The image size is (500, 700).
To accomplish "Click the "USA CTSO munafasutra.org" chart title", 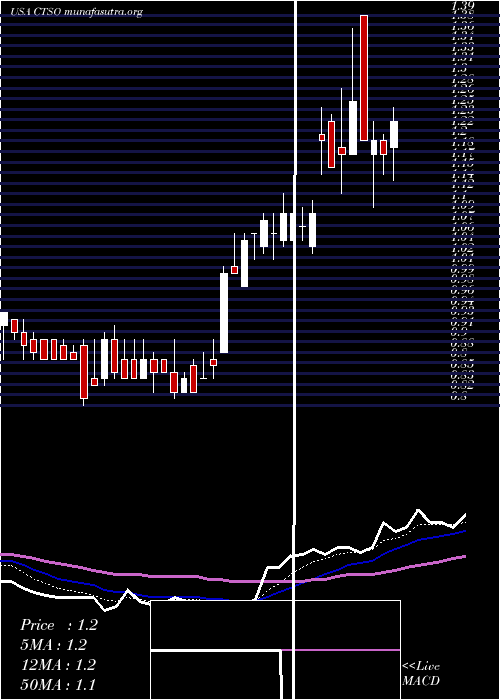I will pos(76,12).
